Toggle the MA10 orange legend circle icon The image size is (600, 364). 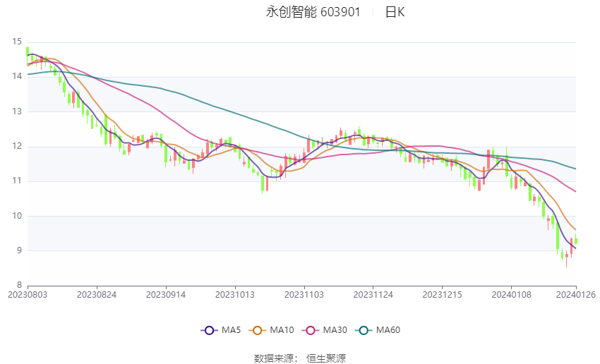(257, 330)
